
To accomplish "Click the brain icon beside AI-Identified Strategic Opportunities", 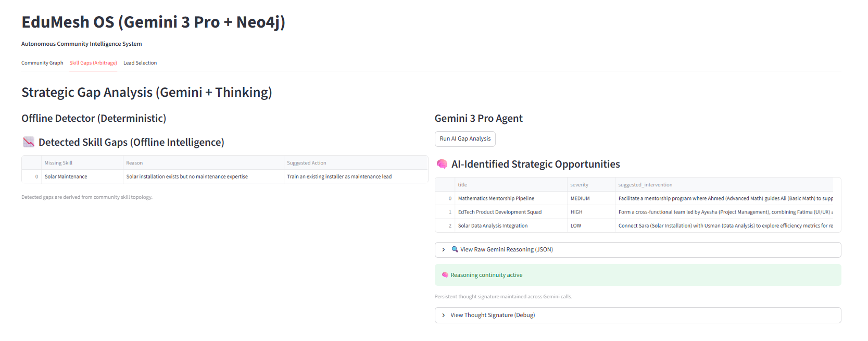I will [x=442, y=165].
